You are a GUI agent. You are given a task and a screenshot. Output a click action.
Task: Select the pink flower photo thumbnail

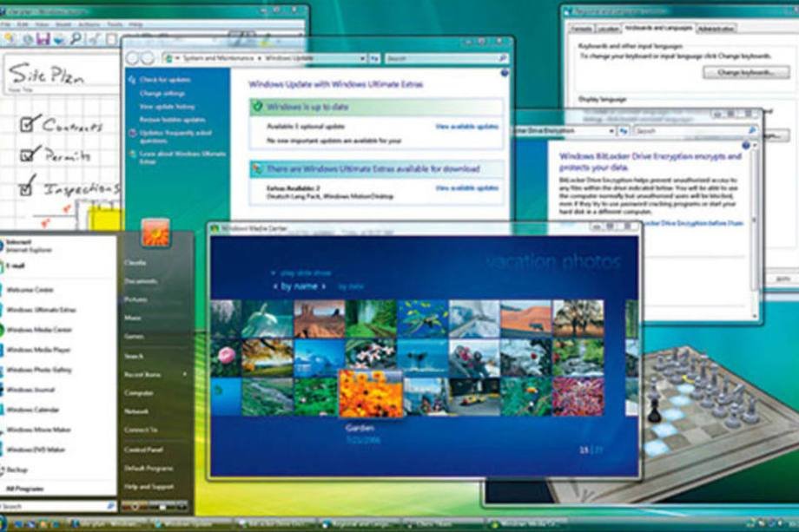pyautogui.click(x=226, y=358)
